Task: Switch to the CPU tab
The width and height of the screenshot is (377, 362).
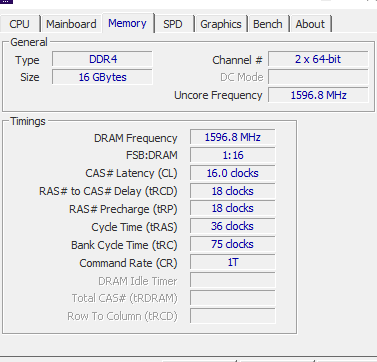Action: point(20,24)
